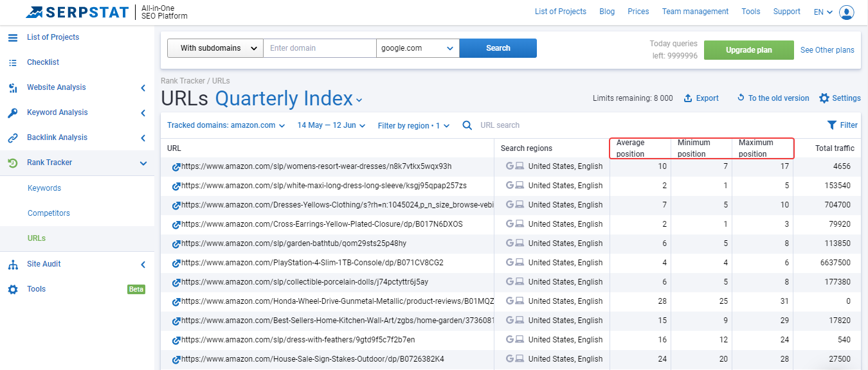This screenshot has height=370, width=868.
Task: Open external link icon for dress-with-feathers URL
Action: point(176,340)
